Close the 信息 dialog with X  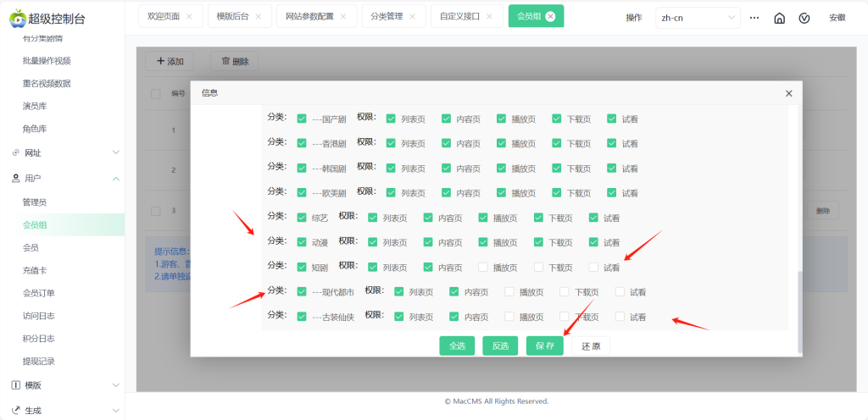[788, 93]
